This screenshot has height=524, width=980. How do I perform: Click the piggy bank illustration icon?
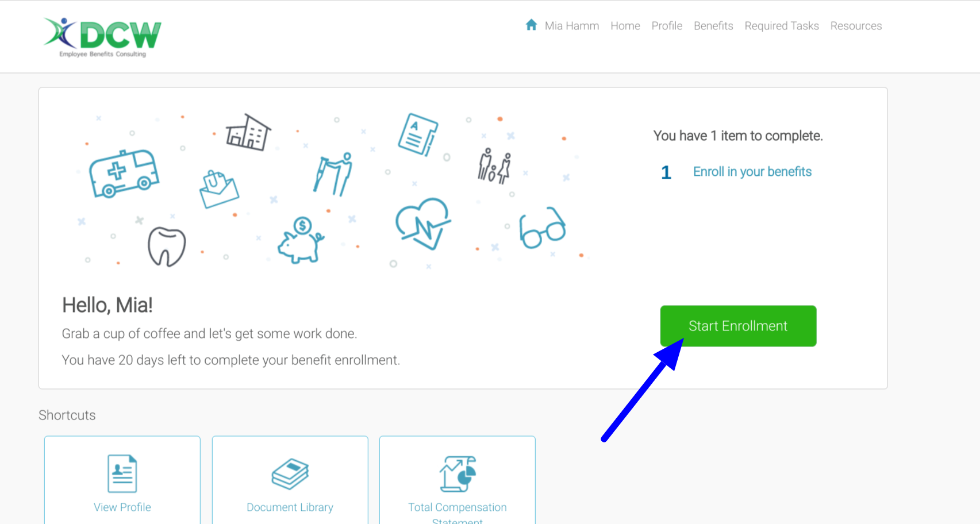coord(300,240)
